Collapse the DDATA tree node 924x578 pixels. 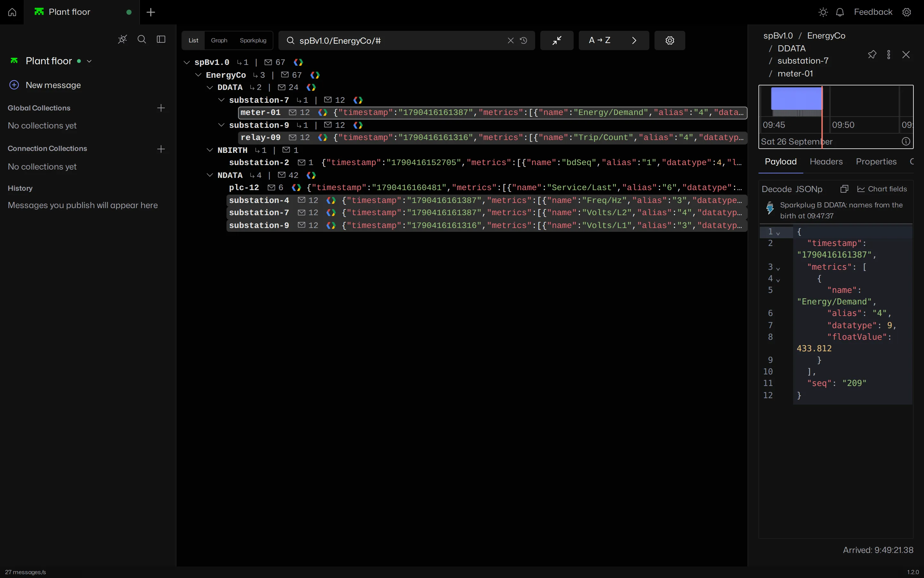coord(210,88)
